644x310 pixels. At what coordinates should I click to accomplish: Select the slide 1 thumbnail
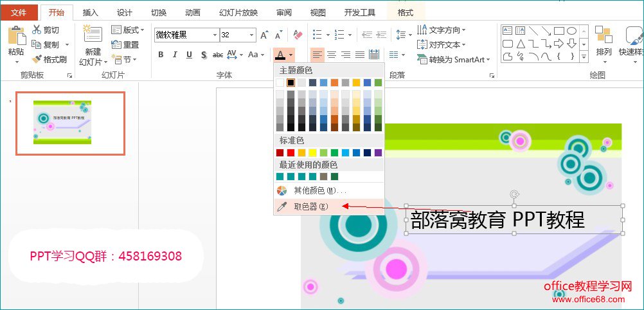pyautogui.click(x=70, y=123)
